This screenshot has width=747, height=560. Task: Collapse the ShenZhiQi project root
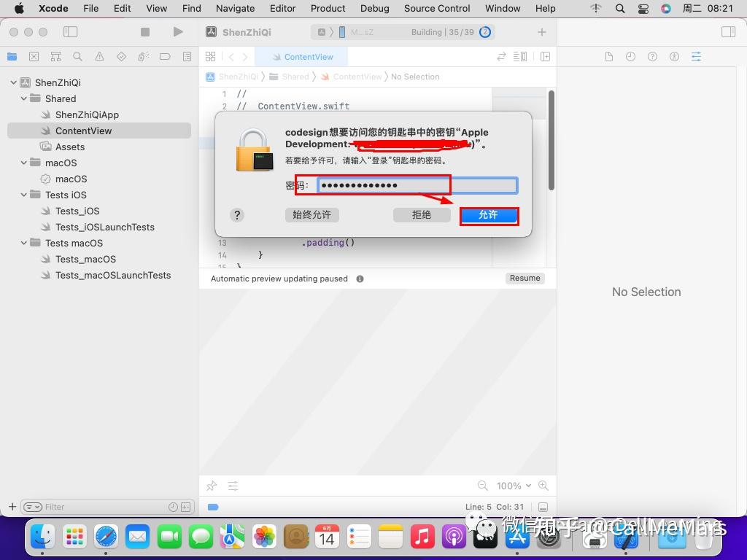click(13, 82)
